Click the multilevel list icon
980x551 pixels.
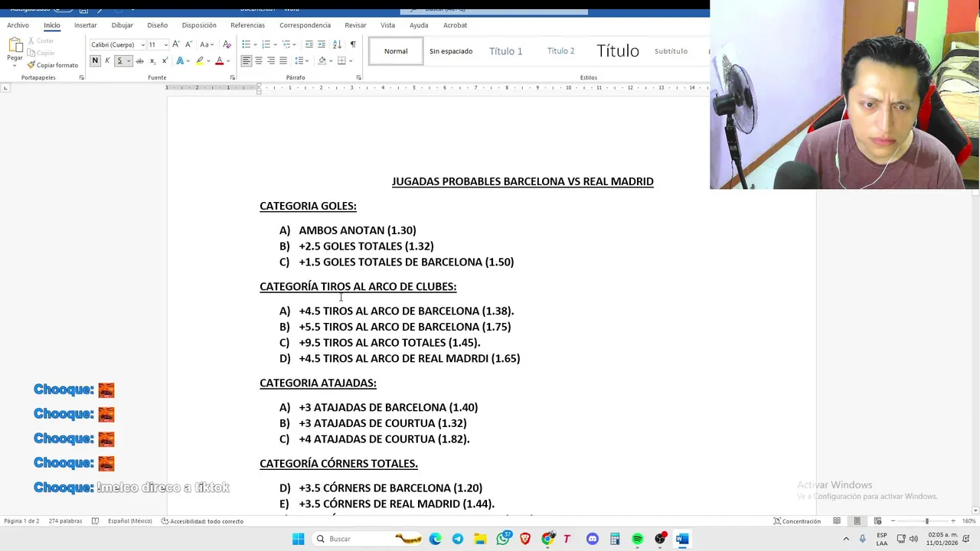coord(286,44)
